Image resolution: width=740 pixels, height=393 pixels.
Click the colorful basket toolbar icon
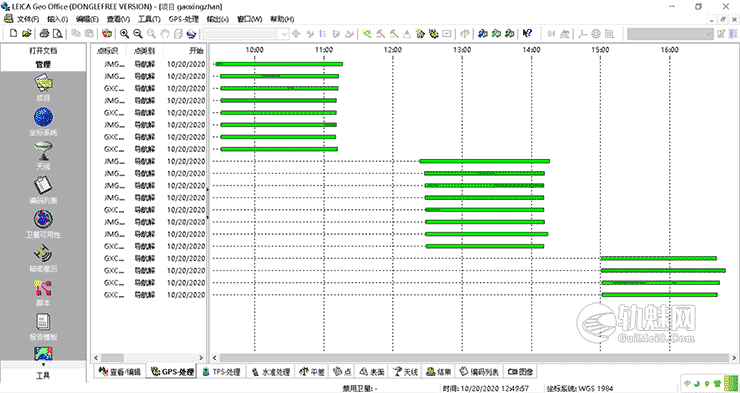(108, 33)
